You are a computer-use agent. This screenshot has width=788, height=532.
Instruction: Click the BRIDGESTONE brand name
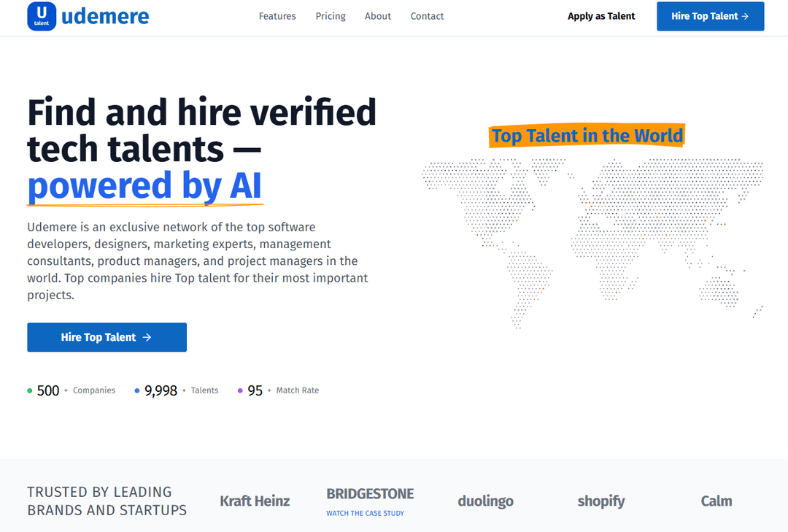pyautogui.click(x=370, y=494)
